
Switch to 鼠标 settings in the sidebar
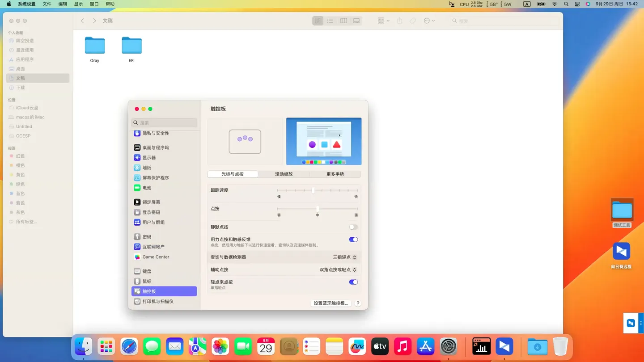(147, 281)
